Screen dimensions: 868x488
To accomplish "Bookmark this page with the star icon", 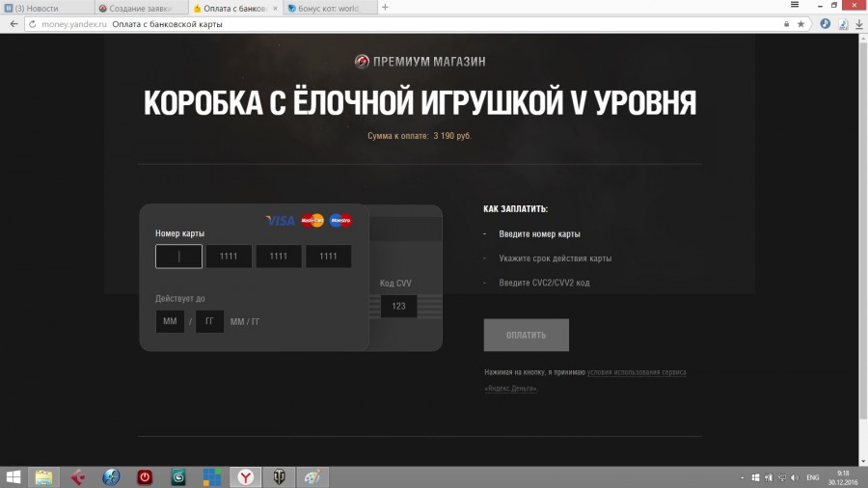I will 800,24.
